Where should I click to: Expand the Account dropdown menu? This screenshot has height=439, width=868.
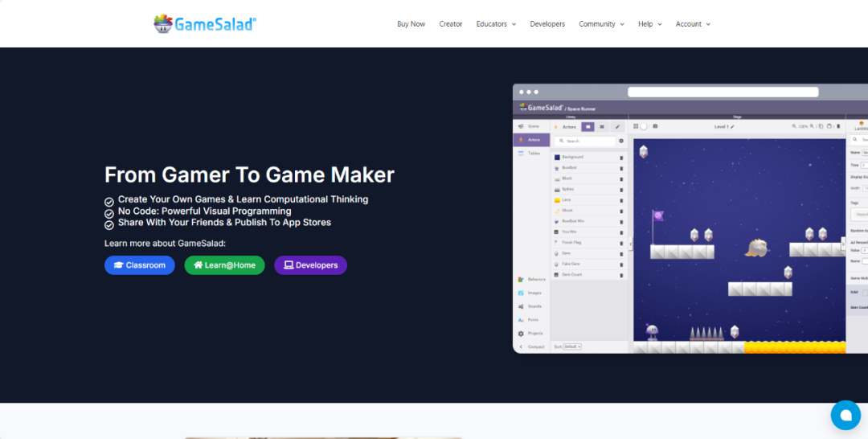point(693,24)
